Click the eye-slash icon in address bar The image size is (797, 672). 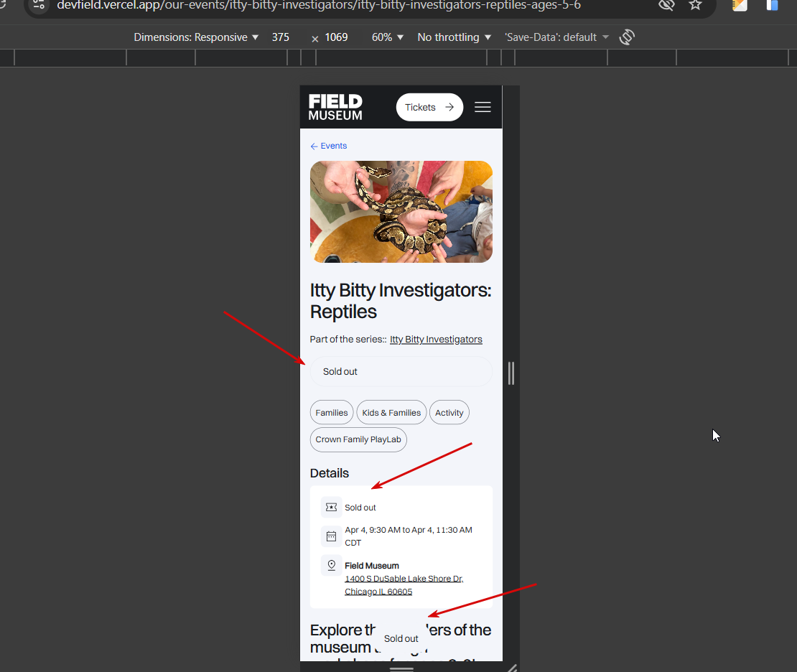tap(666, 5)
